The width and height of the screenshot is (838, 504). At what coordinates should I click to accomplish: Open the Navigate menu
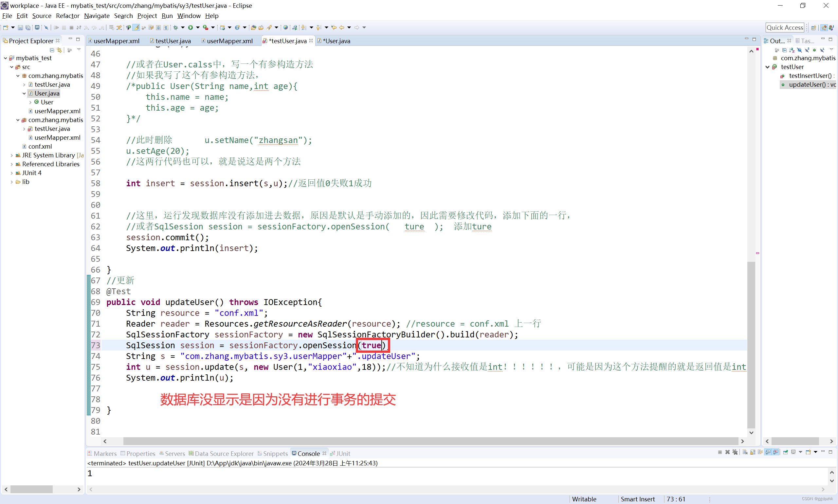[97, 16]
